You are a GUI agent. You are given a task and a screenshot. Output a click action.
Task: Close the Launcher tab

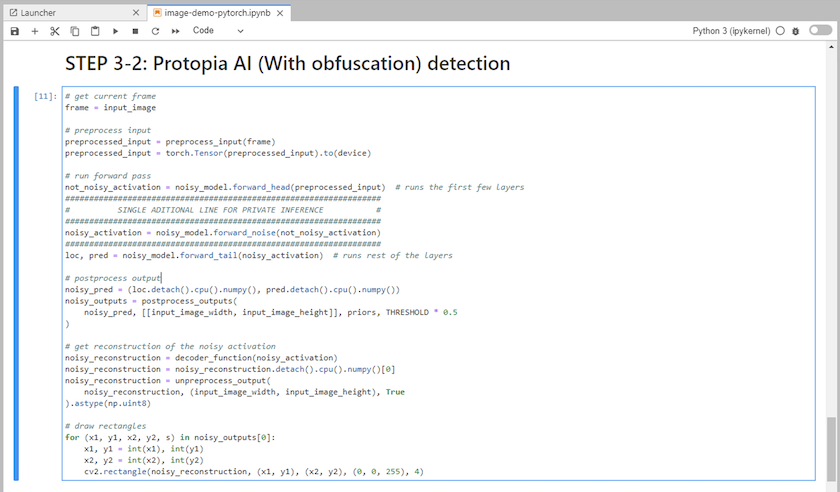[136, 12]
